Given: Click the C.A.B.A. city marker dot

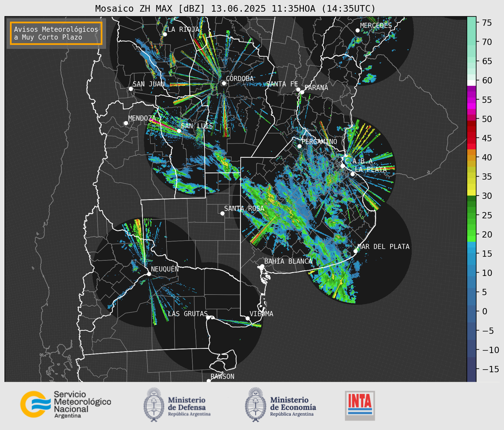Looking at the screenshot, I should (343, 166).
